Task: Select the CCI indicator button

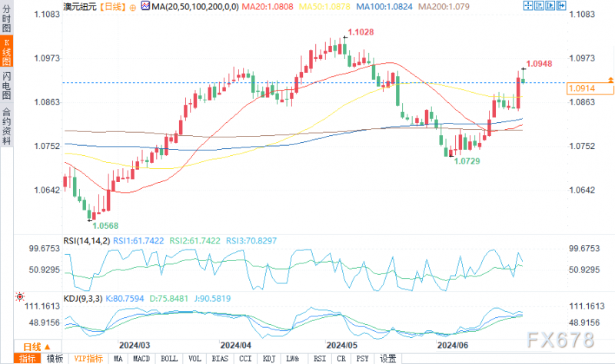Action: click(245, 359)
